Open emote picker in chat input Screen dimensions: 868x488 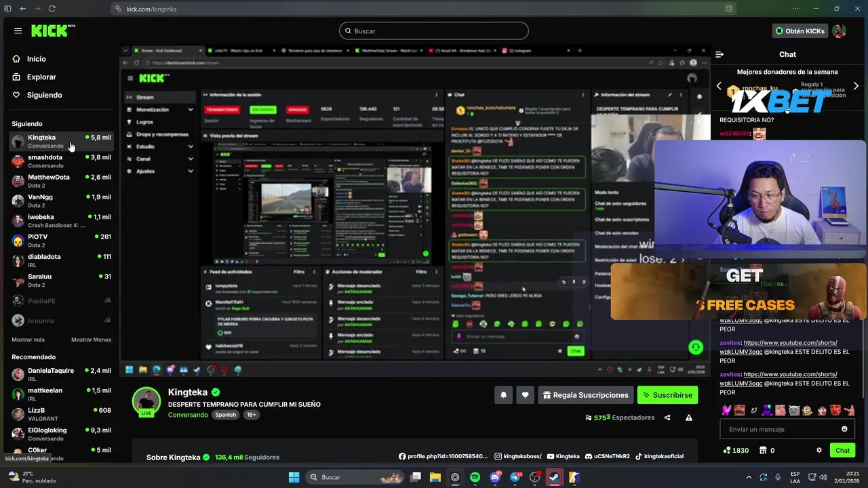[x=844, y=429]
